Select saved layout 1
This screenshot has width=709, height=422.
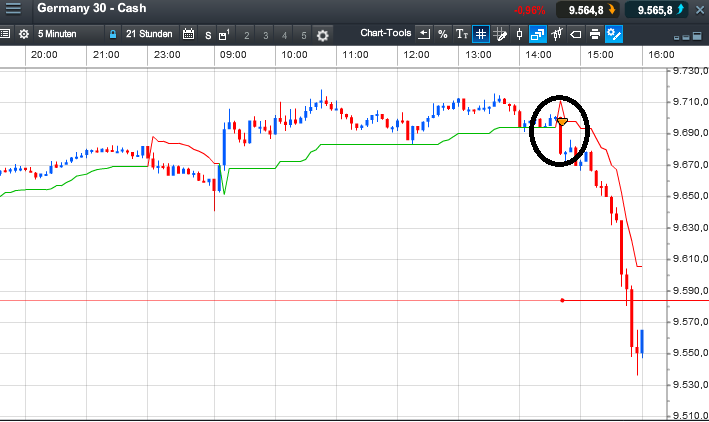pos(224,35)
